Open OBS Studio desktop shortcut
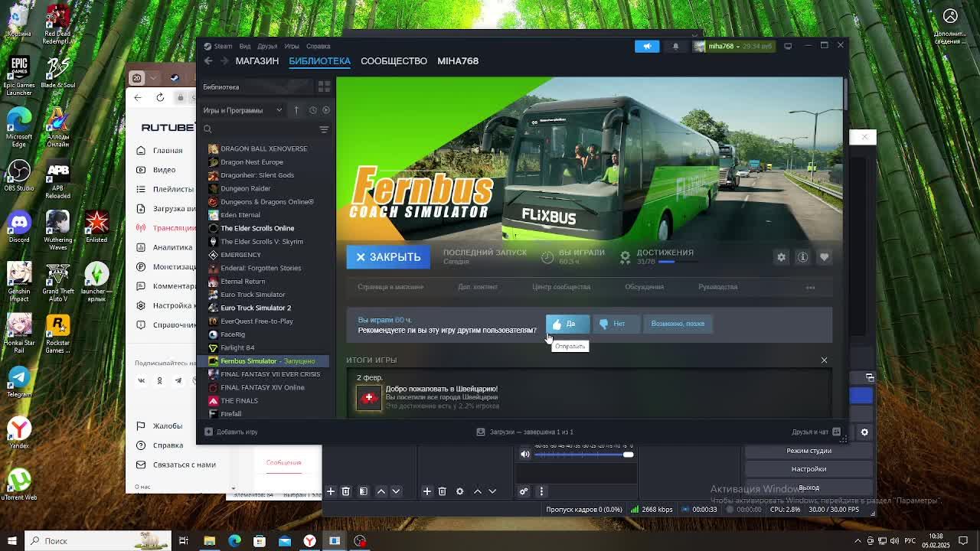 point(19,176)
